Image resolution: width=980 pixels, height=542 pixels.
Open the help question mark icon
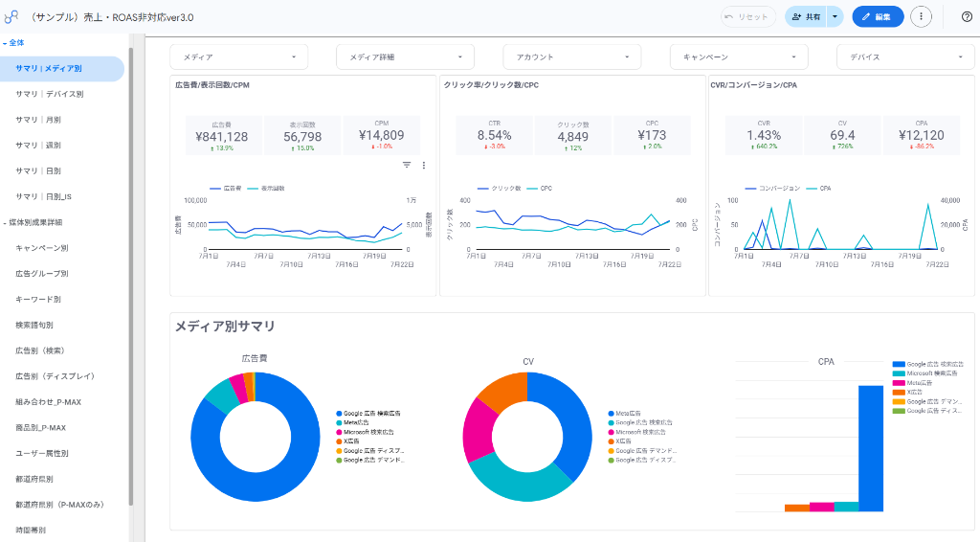tap(967, 17)
